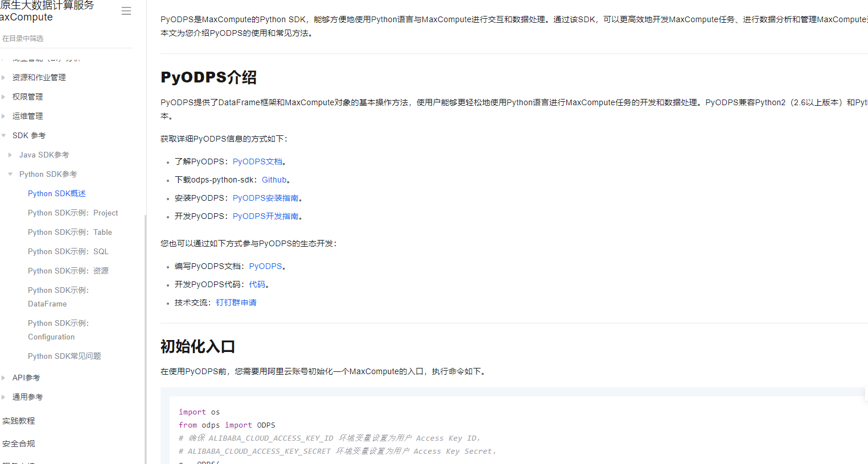This screenshot has width=868, height=464.
Task: Click the 'import os' code line
Action: [199, 412]
